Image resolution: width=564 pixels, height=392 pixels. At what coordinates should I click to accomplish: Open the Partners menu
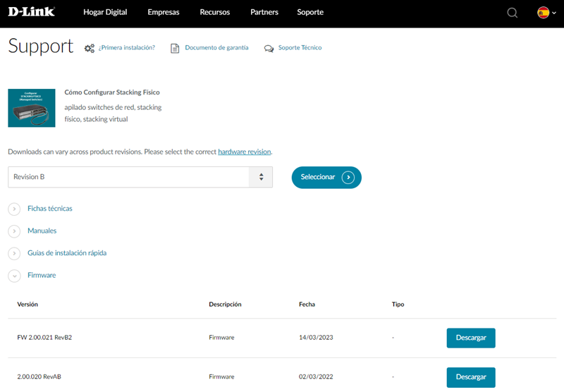click(x=264, y=12)
